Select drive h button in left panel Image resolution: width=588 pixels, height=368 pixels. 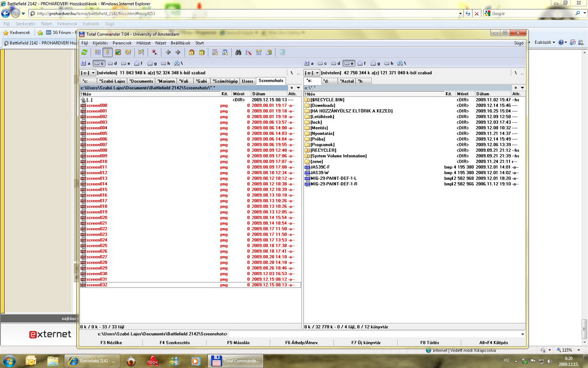point(165,63)
